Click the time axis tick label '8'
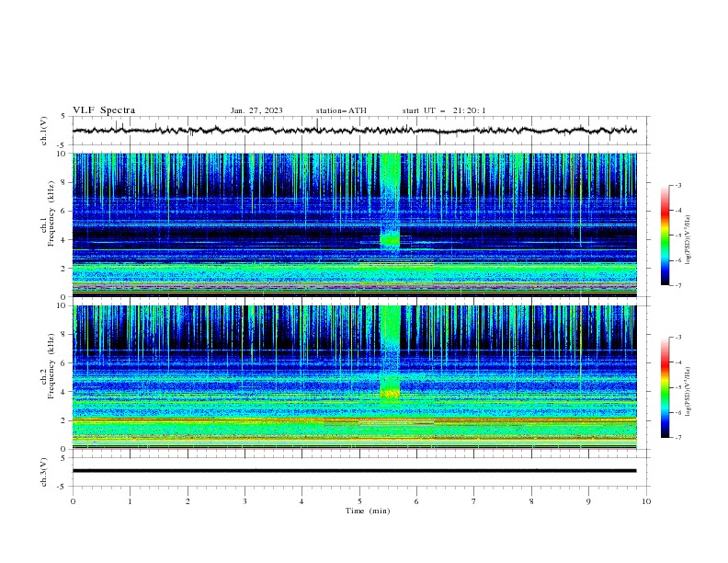 531,501
